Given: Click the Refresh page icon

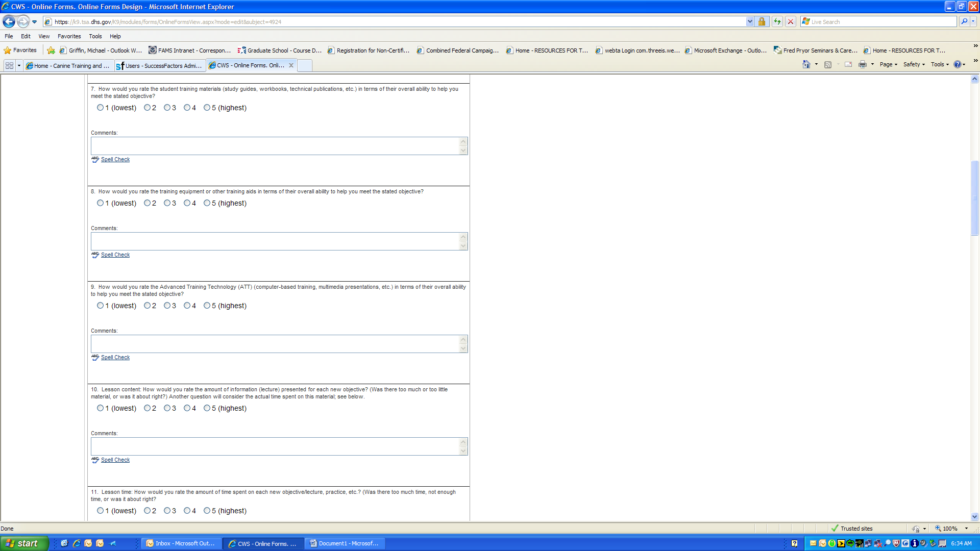Looking at the screenshot, I should [777, 22].
